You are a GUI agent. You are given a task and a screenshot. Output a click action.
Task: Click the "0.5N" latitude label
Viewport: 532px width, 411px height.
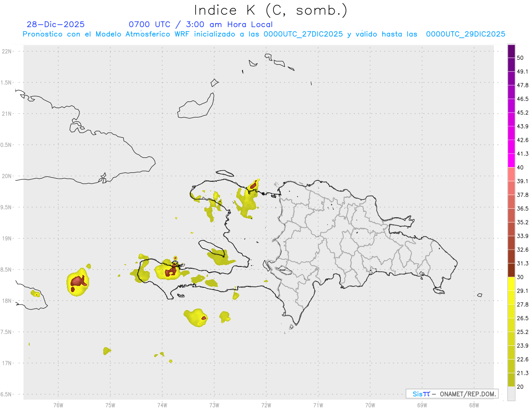(7, 145)
